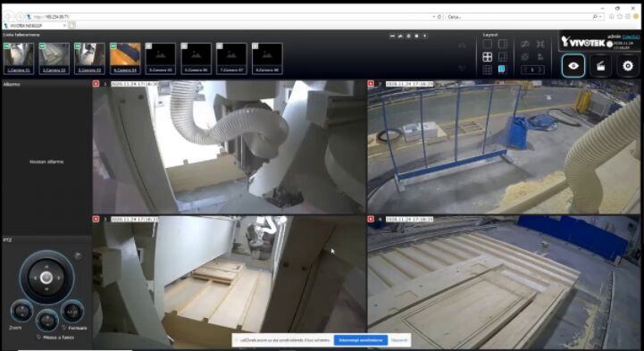Click Nascondi link in sharing bar
This screenshot has height=351, width=644.
tap(398, 340)
